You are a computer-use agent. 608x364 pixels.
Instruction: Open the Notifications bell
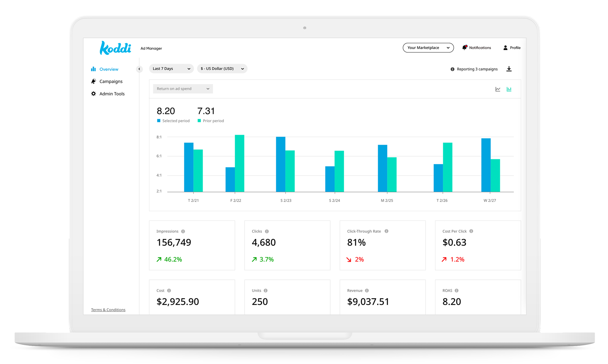(465, 47)
